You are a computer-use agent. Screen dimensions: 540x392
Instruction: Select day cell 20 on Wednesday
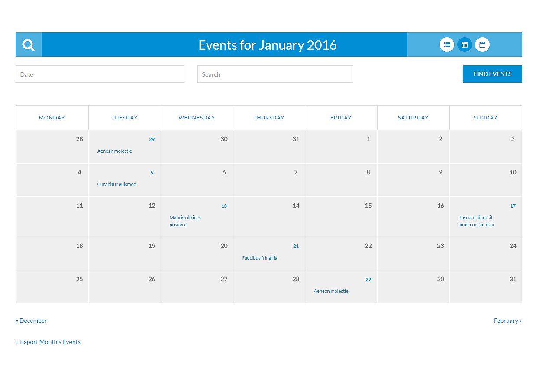pos(197,254)
